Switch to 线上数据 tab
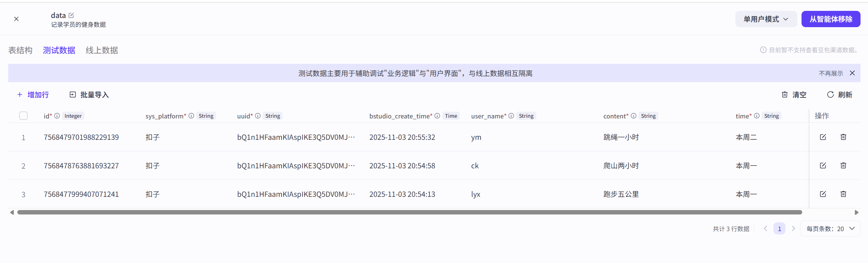Image resolution: width=868 pixels, height=263 pixels. (102, 50)
